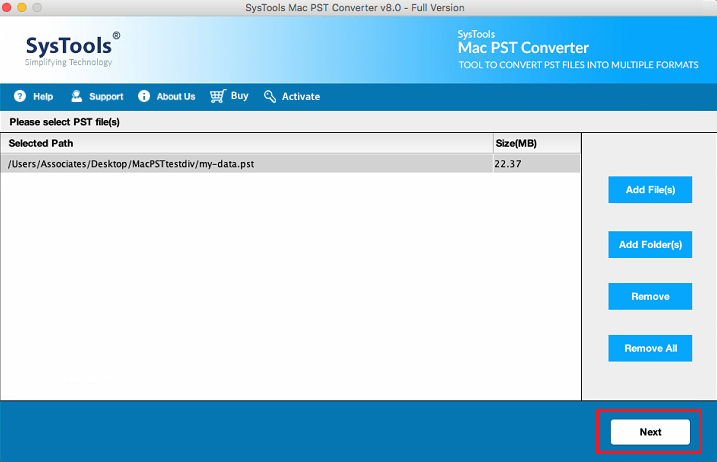Screen dimensions: 717x462
Task: Click the 22.37 size cell
Action: [536, 164]
